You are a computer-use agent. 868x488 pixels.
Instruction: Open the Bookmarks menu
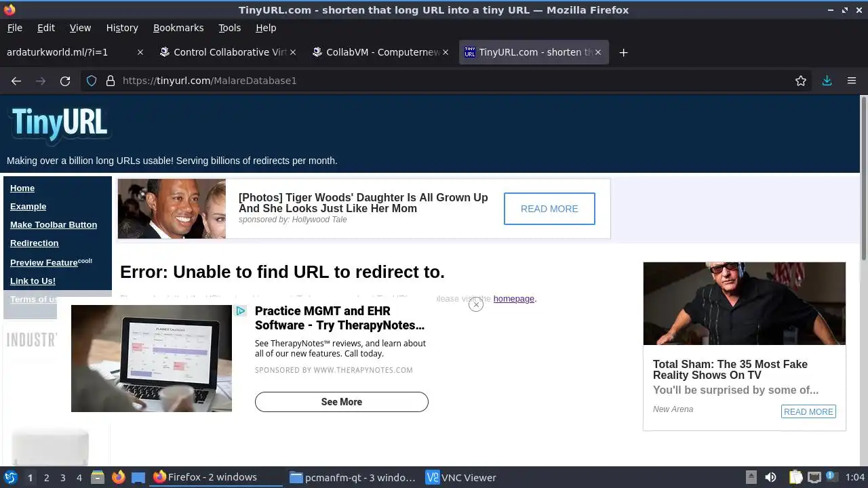pos(178,28)
